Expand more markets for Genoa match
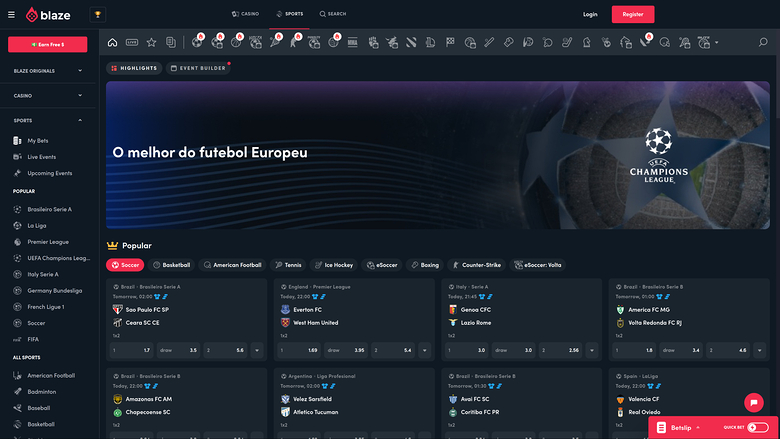The width and height of the screenshot is (780, 439). (x=592, y=350)
